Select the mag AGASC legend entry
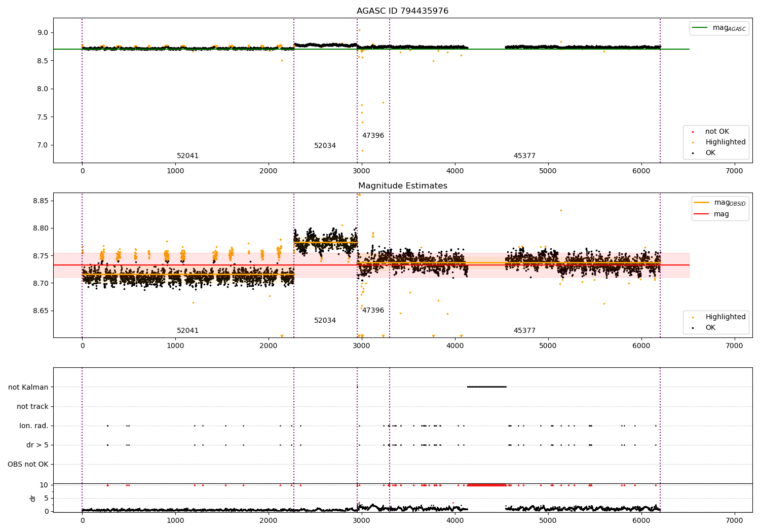 point(719,28)
